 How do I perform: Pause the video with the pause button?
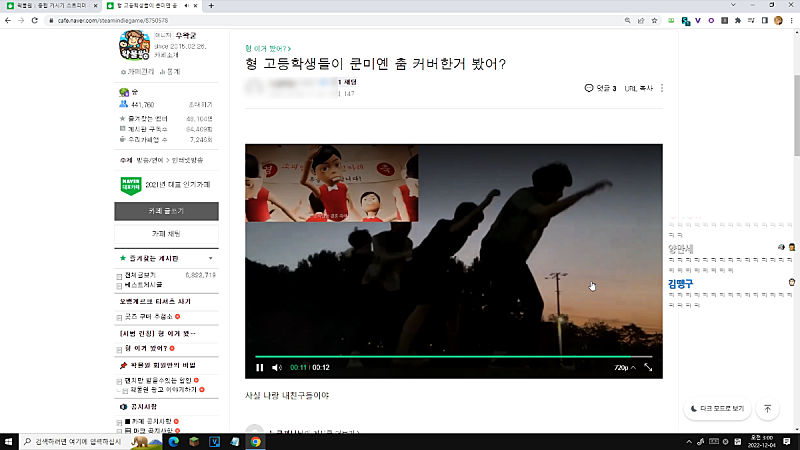[260, 367]
